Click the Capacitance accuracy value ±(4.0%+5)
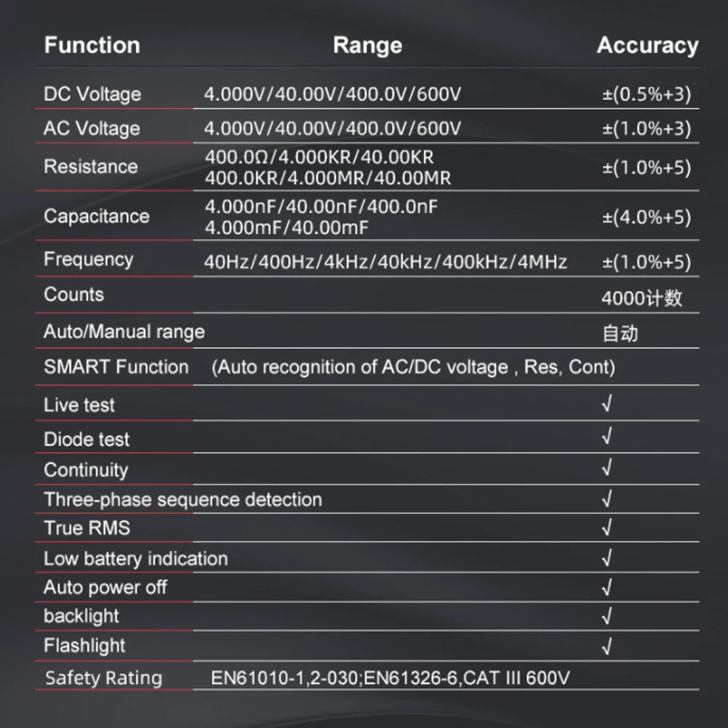 (x=647, y=217)
